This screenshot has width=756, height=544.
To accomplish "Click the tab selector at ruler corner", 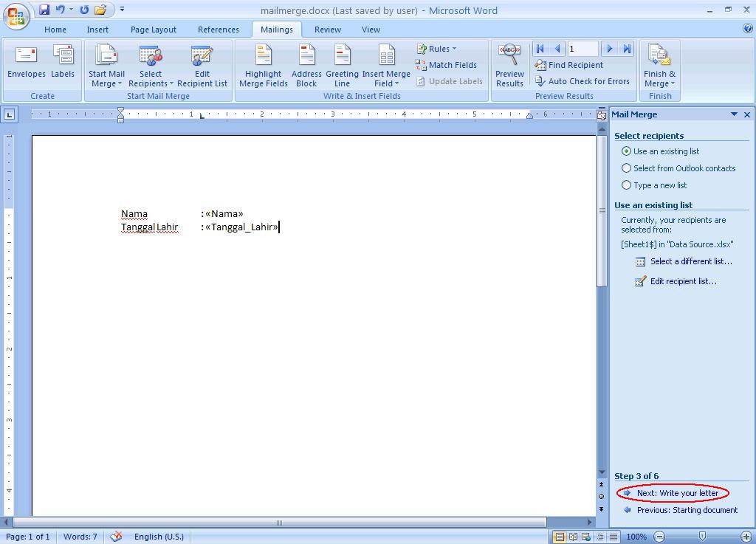I will click(10, 114).
